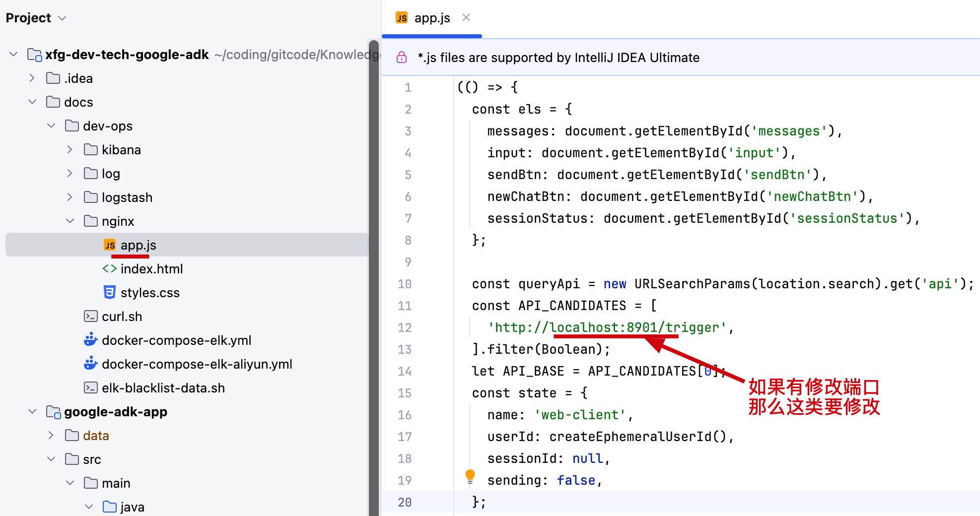Click the JS file icon of app.js in tree

click(x=110, y=245)
